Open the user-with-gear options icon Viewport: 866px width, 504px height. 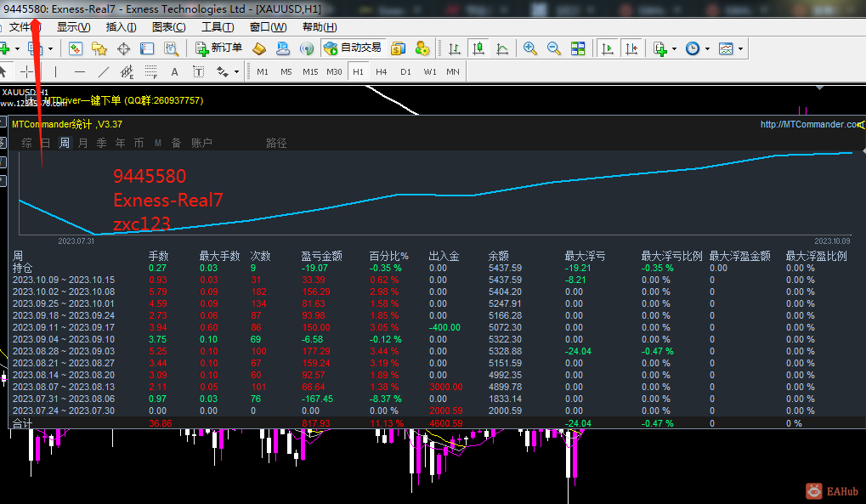click(422, 48)
